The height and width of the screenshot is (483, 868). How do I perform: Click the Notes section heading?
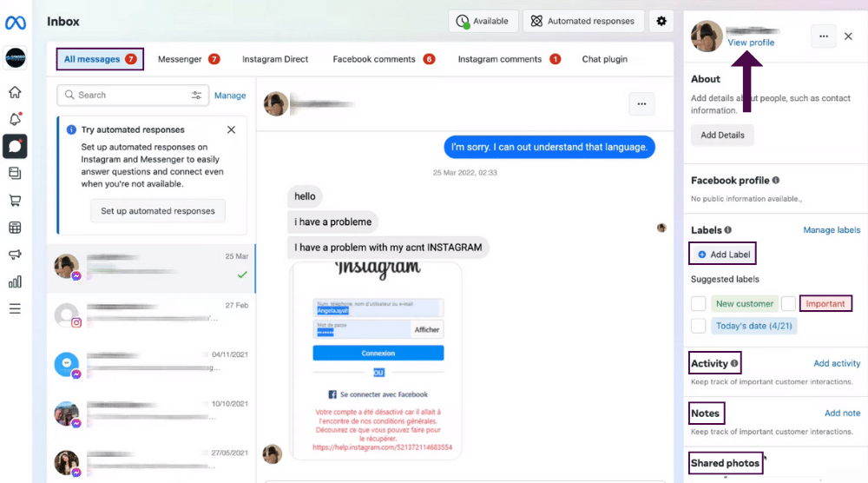(705, 414)
